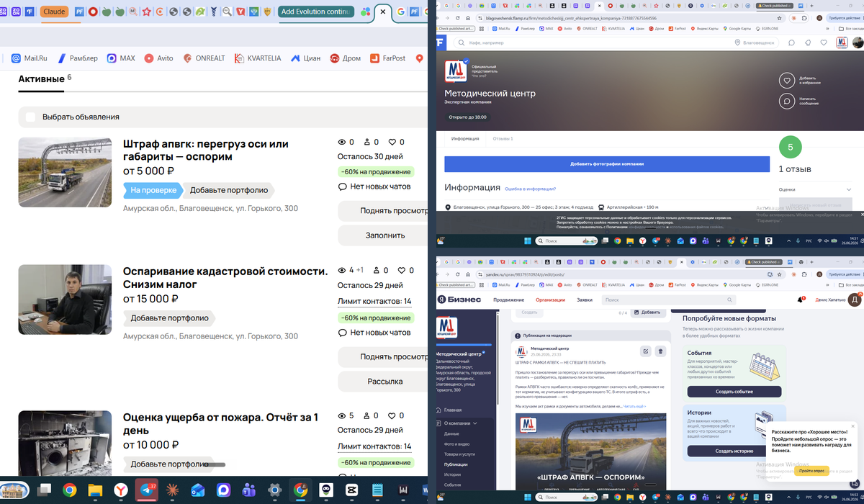
Task: Select the 'Отзывы 1' tab on Flamp
Action: click(503, 138)
